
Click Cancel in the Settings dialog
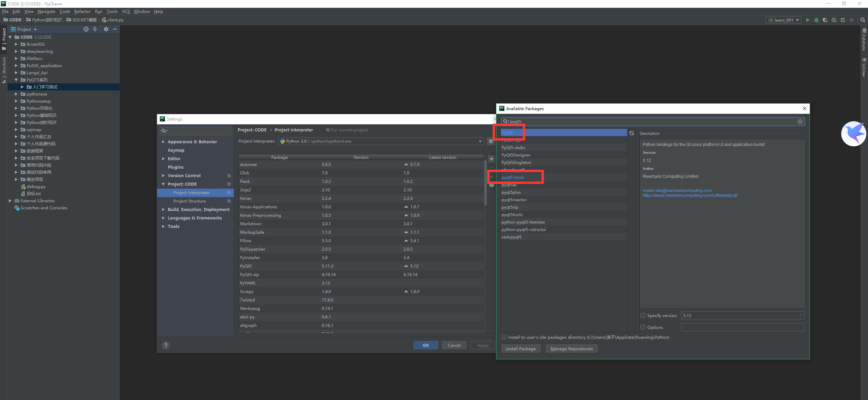pos(454,345)
